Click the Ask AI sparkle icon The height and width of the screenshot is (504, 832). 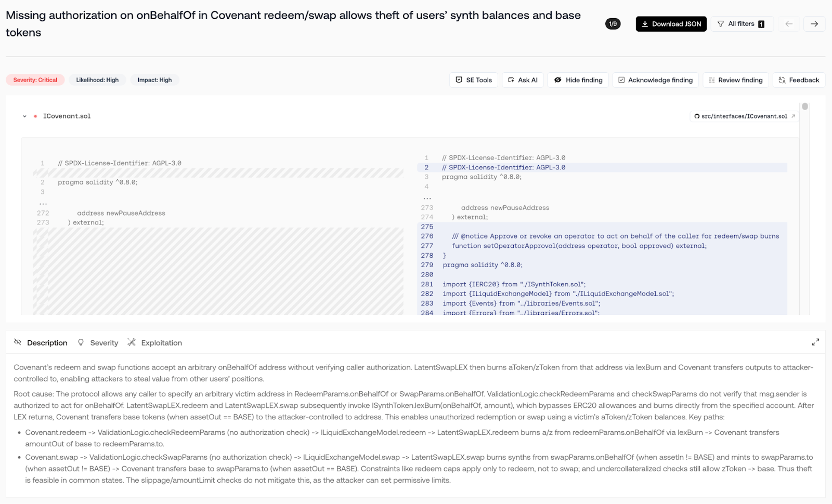tap(511, 80)
